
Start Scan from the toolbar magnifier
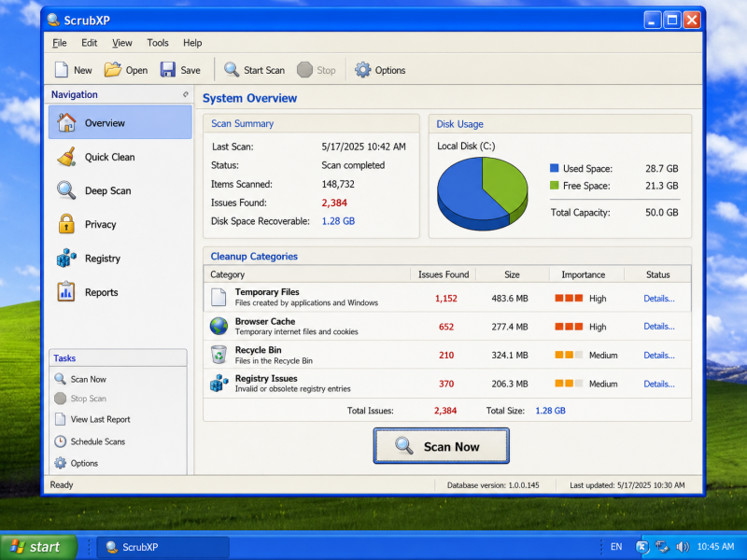(x=232, y=70)
